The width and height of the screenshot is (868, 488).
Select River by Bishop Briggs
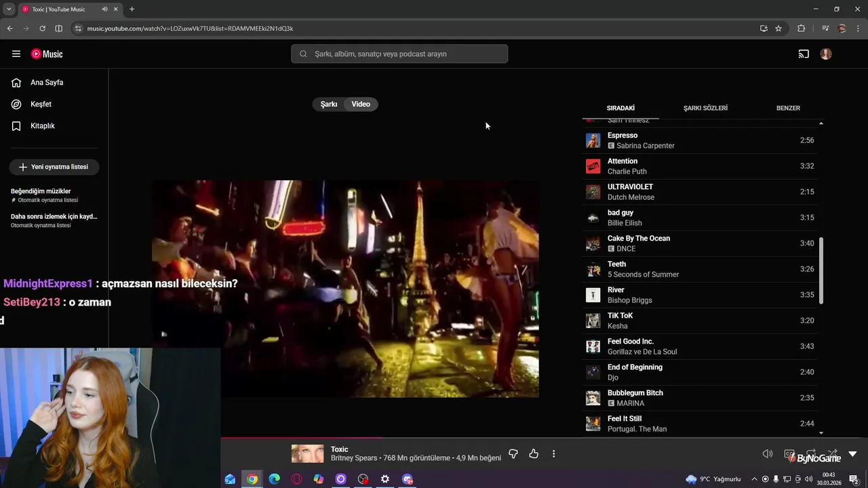701,295
